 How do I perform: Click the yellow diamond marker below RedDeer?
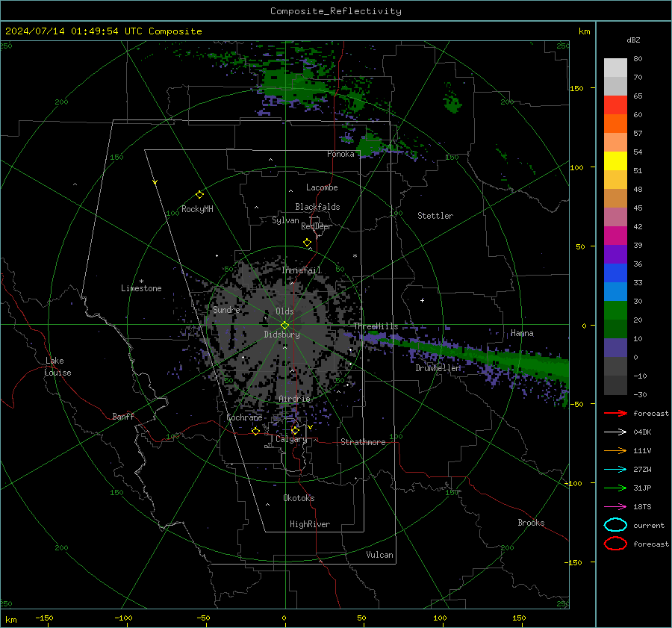307,243
